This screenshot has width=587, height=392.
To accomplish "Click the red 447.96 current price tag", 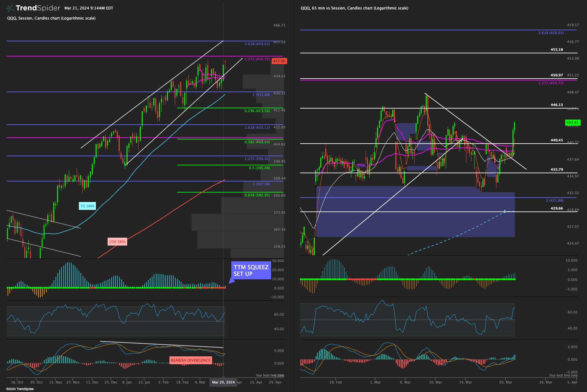I will tap(279, 61).
